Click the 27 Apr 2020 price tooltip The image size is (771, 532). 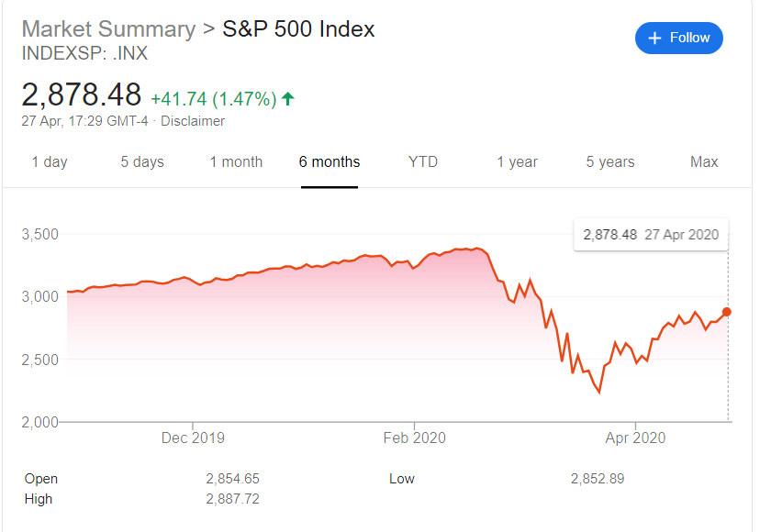(651, 235)
